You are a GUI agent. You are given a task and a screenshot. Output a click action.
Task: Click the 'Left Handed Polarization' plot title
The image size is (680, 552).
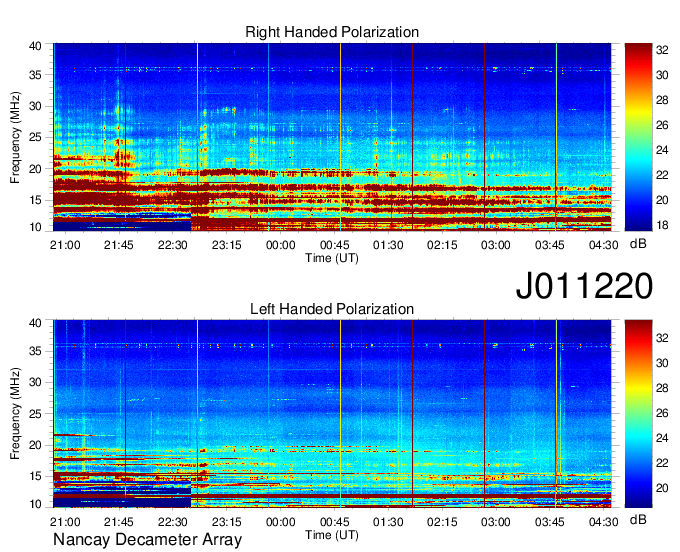click(332, 309)
